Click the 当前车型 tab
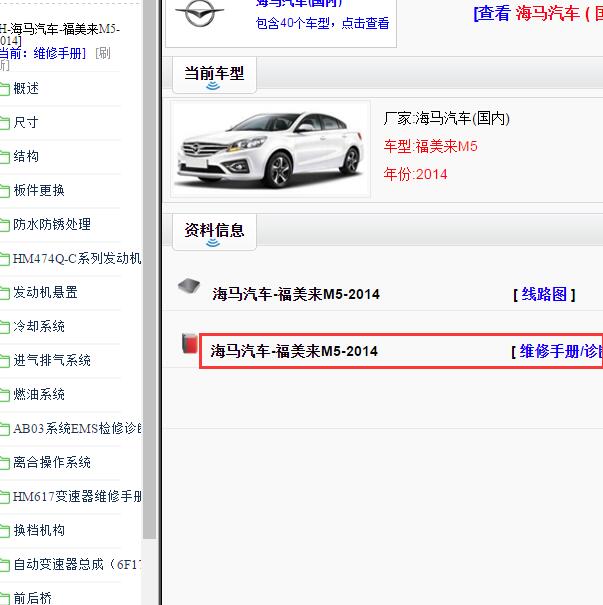 click(214, 75)
